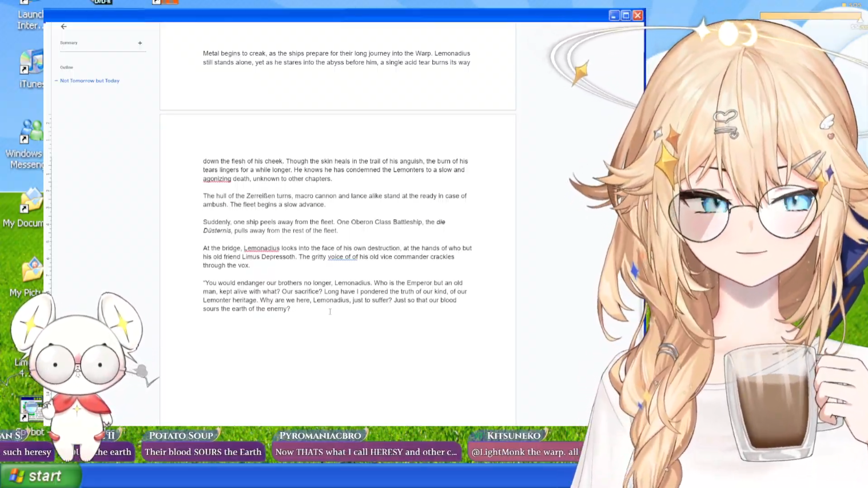Select the chat message 'Their blood SOURS the Earth'
The height and width of the screenshot is (488, 868).
click(203, 452)
